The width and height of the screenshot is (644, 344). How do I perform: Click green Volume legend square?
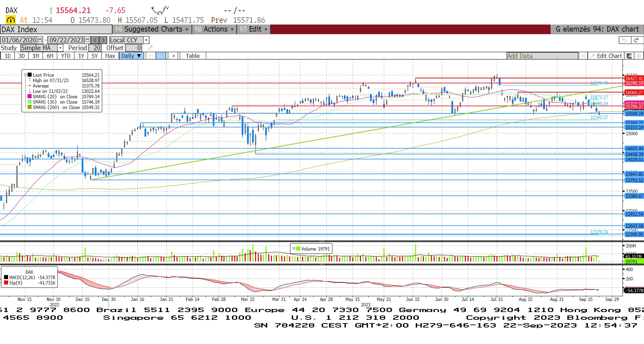click(298, 249)
